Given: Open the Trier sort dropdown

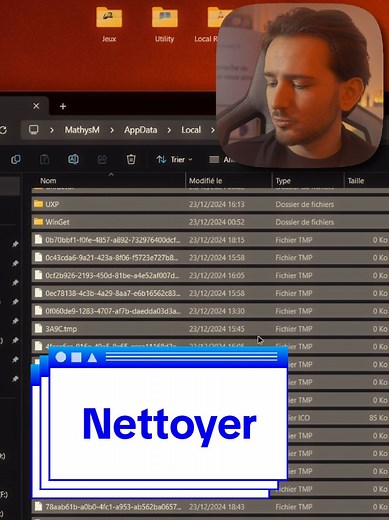Looking at the screenshot, I should point(175,160).
